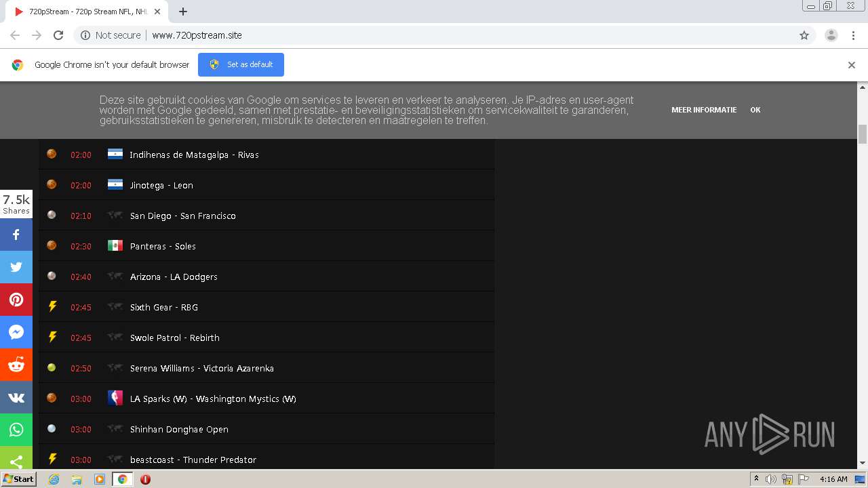This screenshot has width=868, height=488.
Task: Click the 7.5k Shares counter
Action: [x=16, y=204]
